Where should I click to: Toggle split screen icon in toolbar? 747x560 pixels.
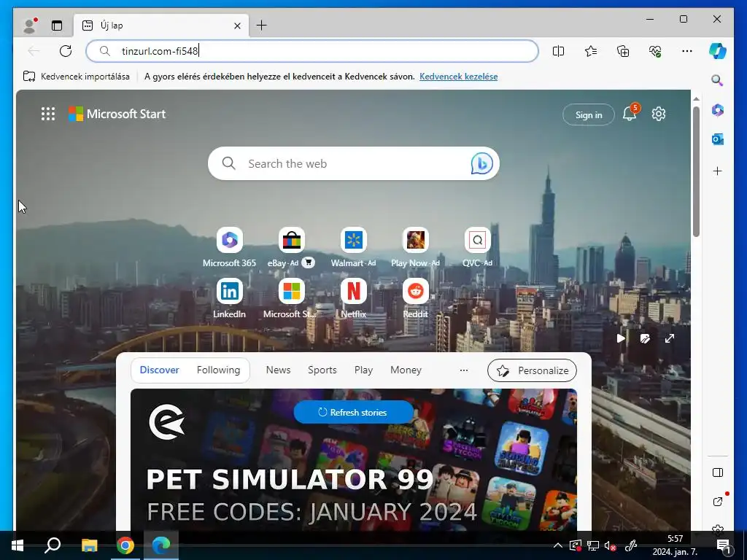point(558,51)
